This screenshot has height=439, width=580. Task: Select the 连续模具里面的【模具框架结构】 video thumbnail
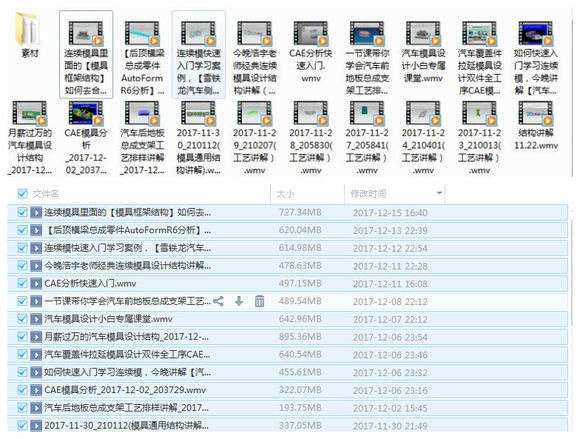coord(85,33)
